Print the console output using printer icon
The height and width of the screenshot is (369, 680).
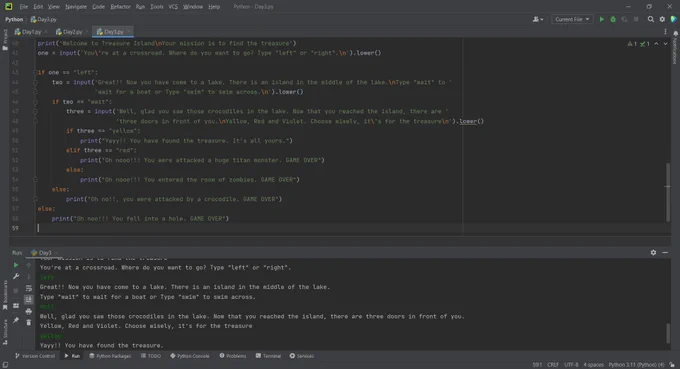coord(29,311)
